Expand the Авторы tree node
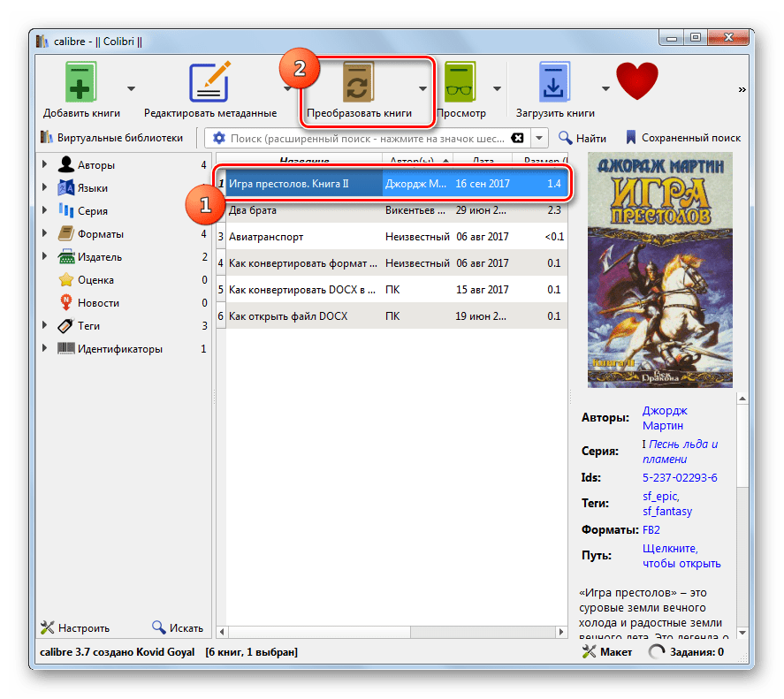The height and width of the screenshot is (699, 784). [x=44, y=164]
